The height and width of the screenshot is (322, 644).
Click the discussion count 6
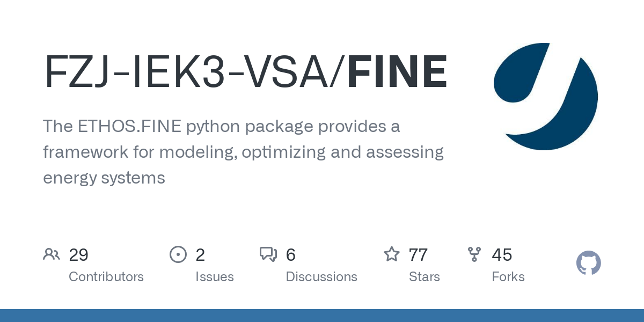[x=291, y=255]
